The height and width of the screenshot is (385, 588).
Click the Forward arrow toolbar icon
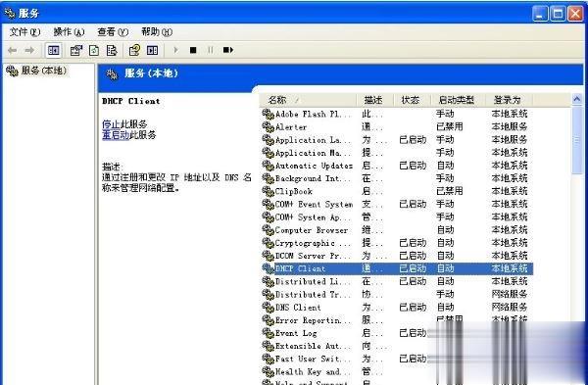tap(29, 50)
